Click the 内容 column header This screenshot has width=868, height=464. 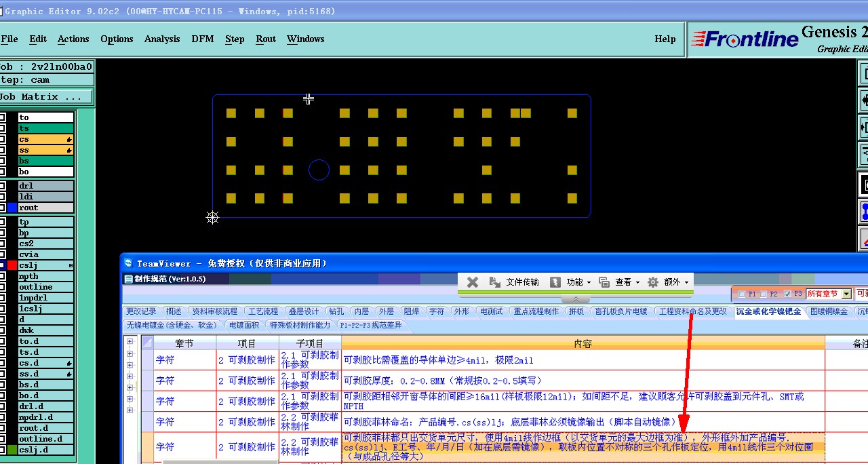click(x=583, y=343)
